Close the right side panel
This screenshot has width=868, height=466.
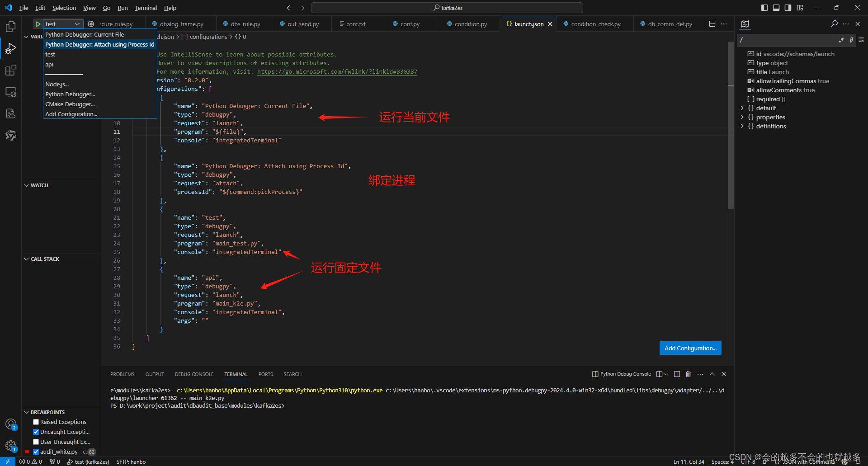[858, 24]
